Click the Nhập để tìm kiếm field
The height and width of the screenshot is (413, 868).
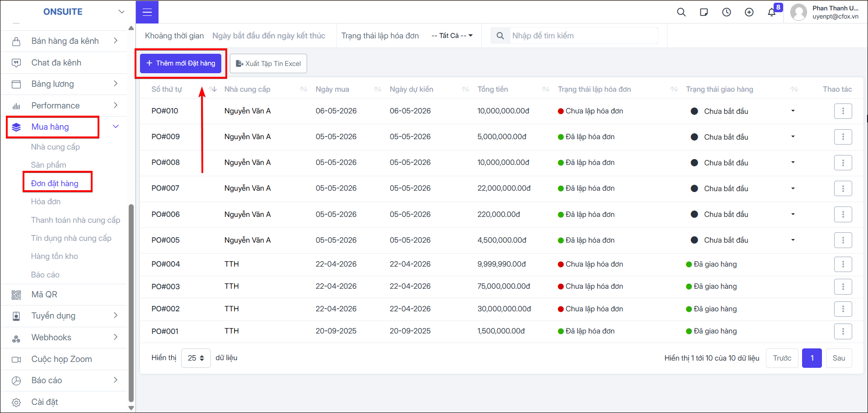click(x=584, y=36)
